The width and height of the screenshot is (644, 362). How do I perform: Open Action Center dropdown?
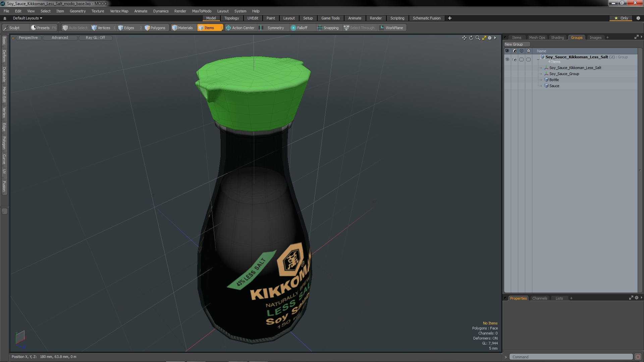click(240, 28)
